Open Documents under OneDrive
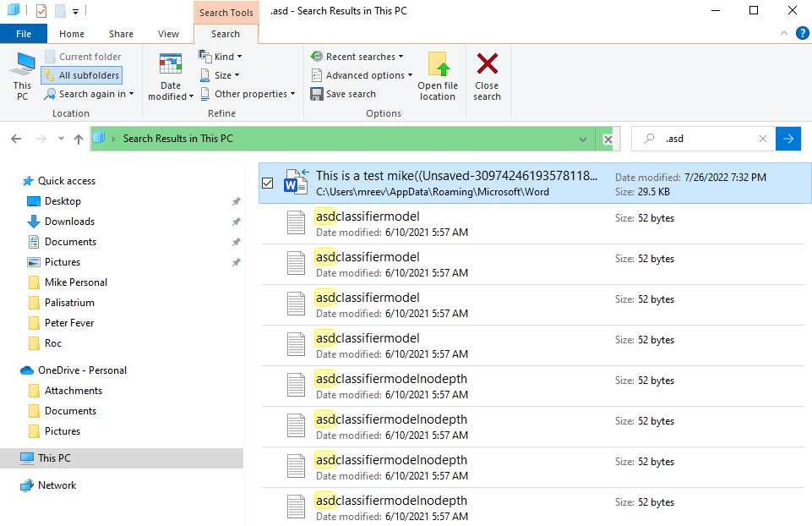This screenshot has height=526, width=812. point(62,410)
